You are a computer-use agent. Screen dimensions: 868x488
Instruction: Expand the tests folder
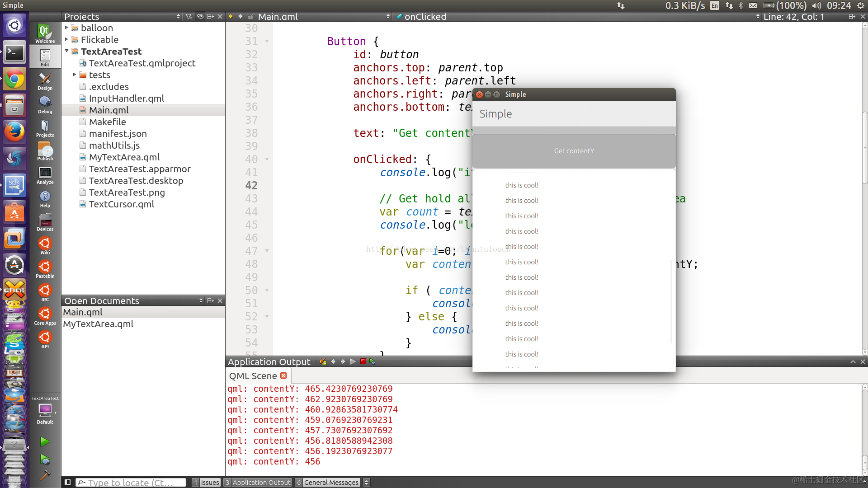click(x=75, y=75)
